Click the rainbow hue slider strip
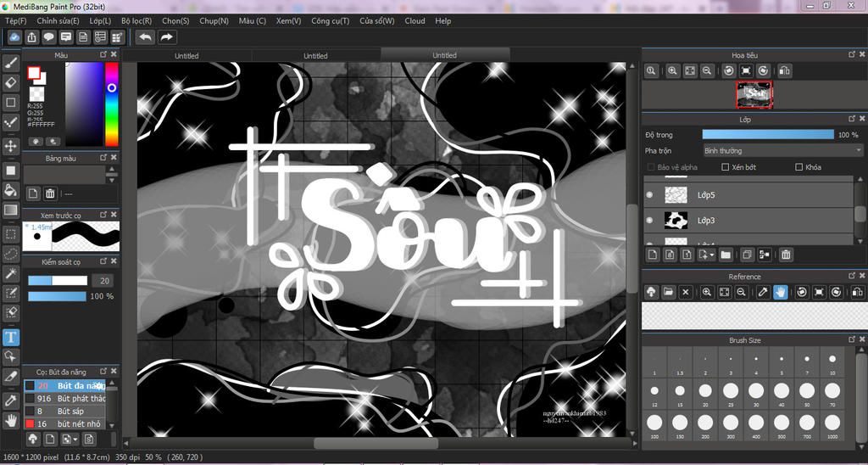The image size is (868, 465). (x=112, y=104)
